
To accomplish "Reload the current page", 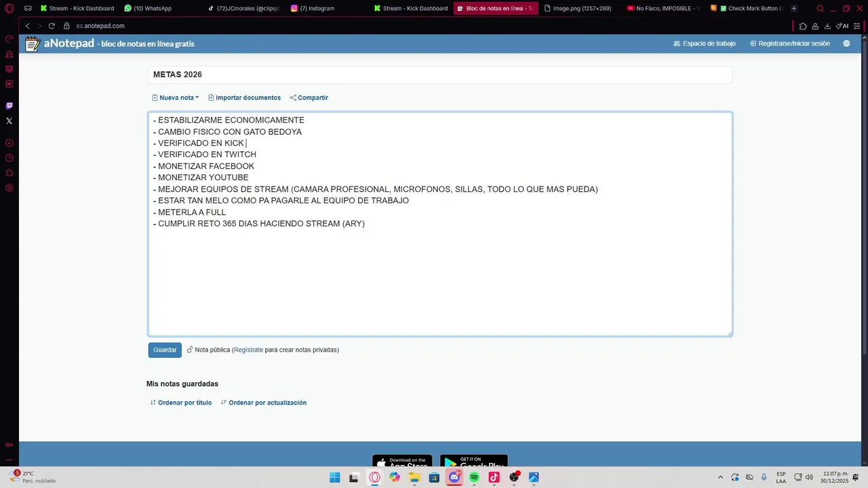I will click(52, 26).
